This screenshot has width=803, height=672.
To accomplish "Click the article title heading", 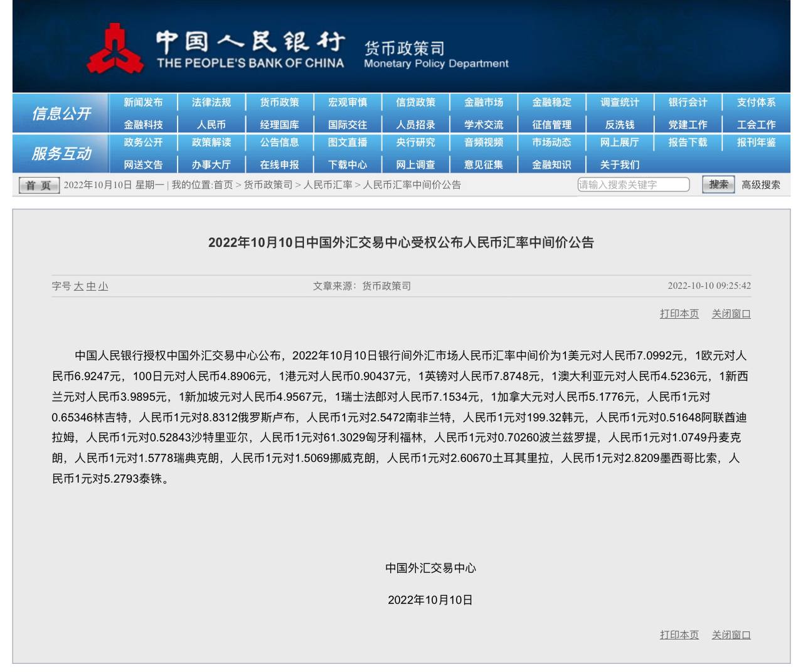I will (x=401, y=243).
